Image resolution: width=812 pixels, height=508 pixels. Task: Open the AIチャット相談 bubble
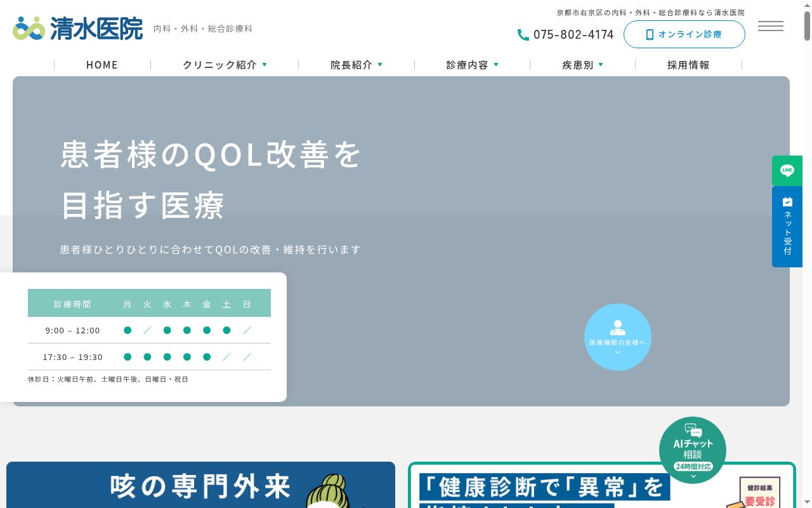pyautogui.click(x=693, y=450)
